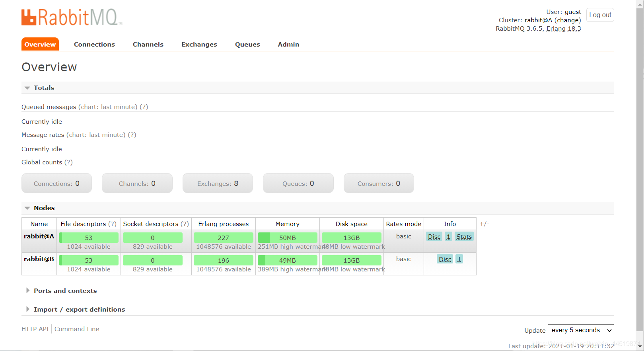Viewport: 644px width, 351px height.
Task: Click the Erlang 18.3 version label
Action: 564,29
